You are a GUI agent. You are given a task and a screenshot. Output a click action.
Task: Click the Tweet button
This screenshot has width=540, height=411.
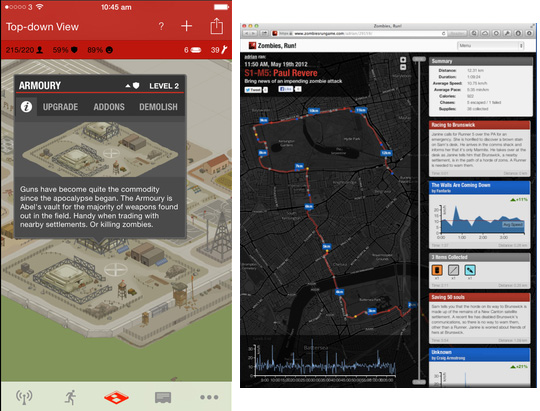[x=253, y=90]
